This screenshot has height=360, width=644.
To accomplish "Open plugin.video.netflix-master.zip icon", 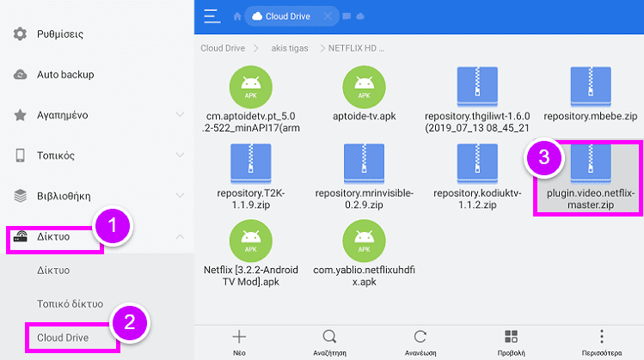I will coord(591,164).
